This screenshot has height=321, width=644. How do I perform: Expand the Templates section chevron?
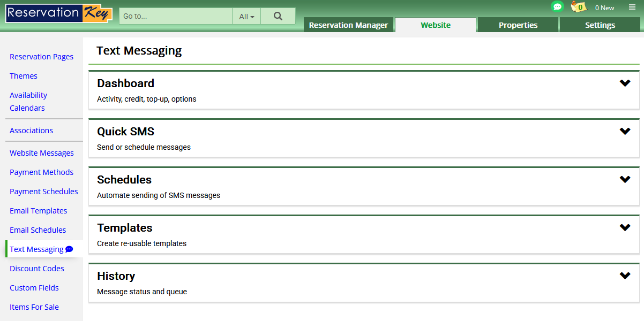pos(625,227)
